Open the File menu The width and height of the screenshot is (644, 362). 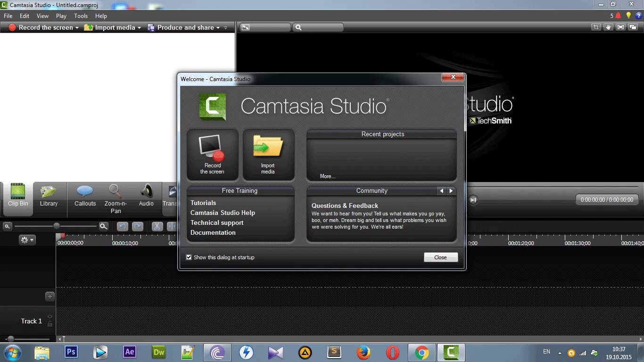click(x=8, y=16)
